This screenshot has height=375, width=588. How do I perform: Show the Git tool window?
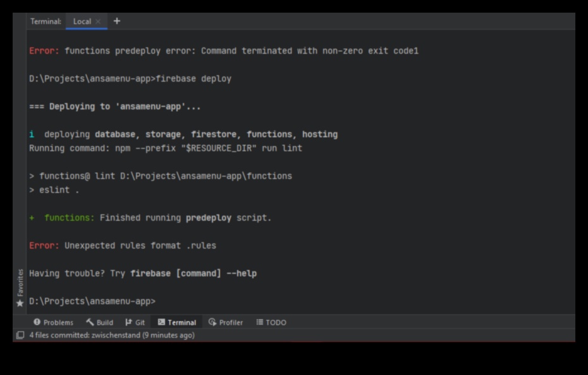[135, 323]
